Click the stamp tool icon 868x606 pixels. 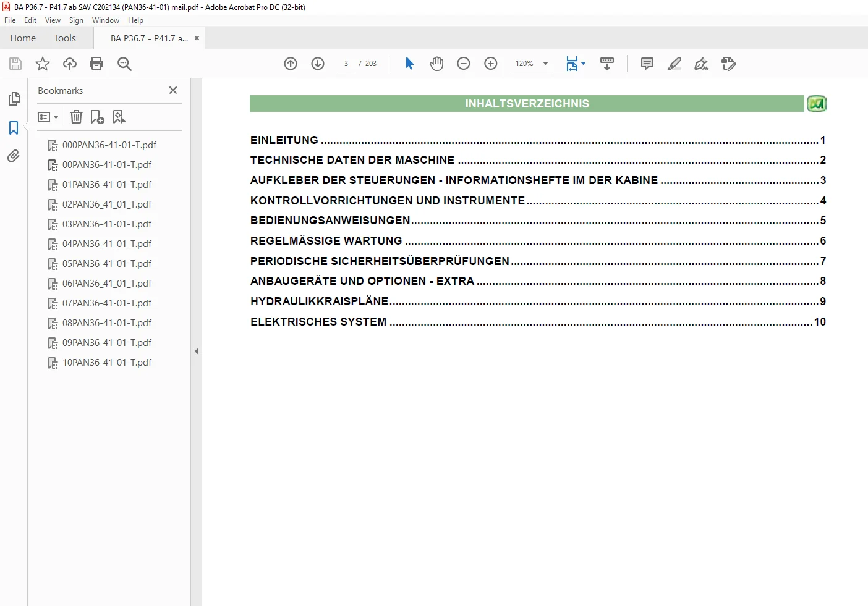pos(728,64)
